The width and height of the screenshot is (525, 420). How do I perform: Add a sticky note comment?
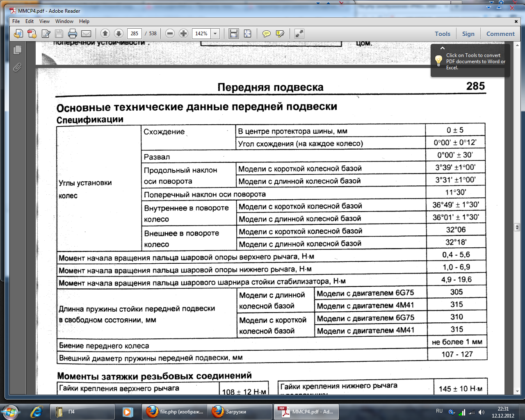267,34
